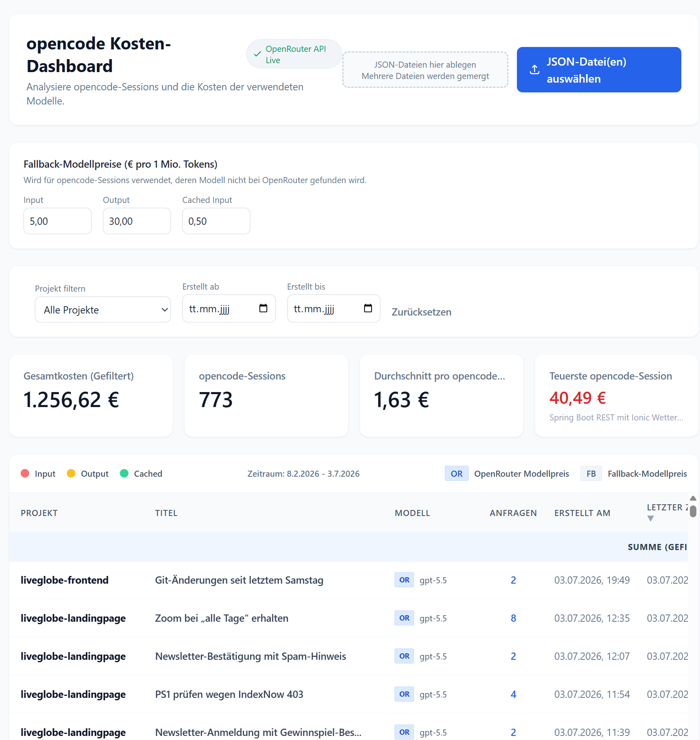Open the Alle Projekte filter dropdown
This screenshot has width=700, height=740.
(x=103, y=309)
